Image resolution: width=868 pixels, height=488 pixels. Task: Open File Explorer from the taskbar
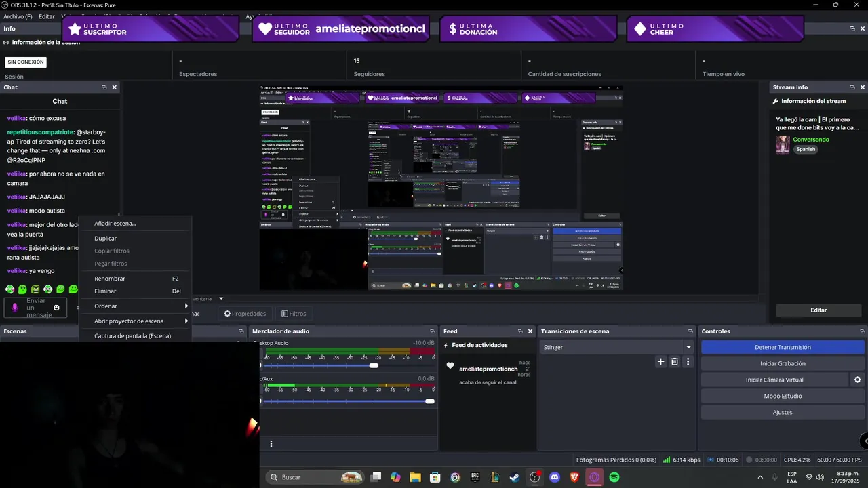415,477
